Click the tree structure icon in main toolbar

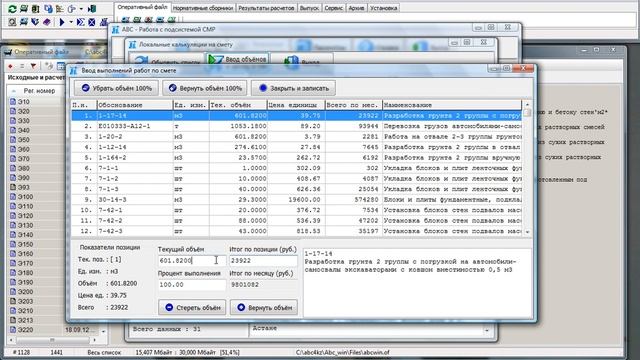pos(60,9)
